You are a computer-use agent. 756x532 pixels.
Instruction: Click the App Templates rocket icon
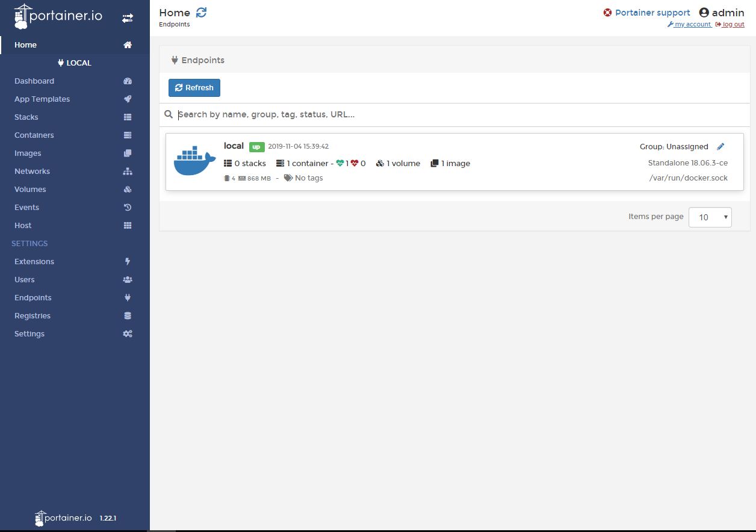tap(128, 99)
